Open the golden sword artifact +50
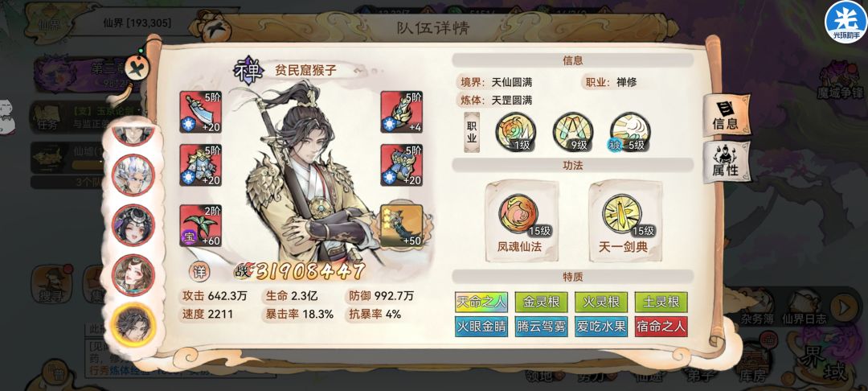The image size is (868, 391). 402,226
